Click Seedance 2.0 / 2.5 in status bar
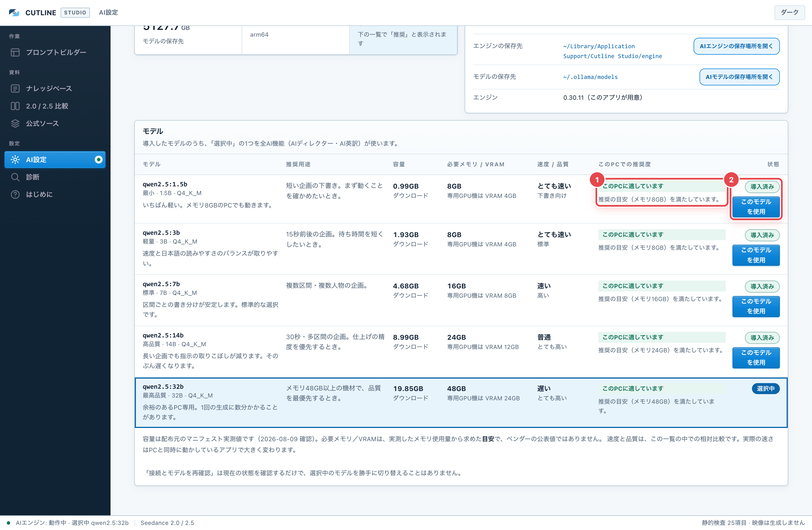This screenshot has width=812, height=530. pyautogui.click(x=167, y=522)
